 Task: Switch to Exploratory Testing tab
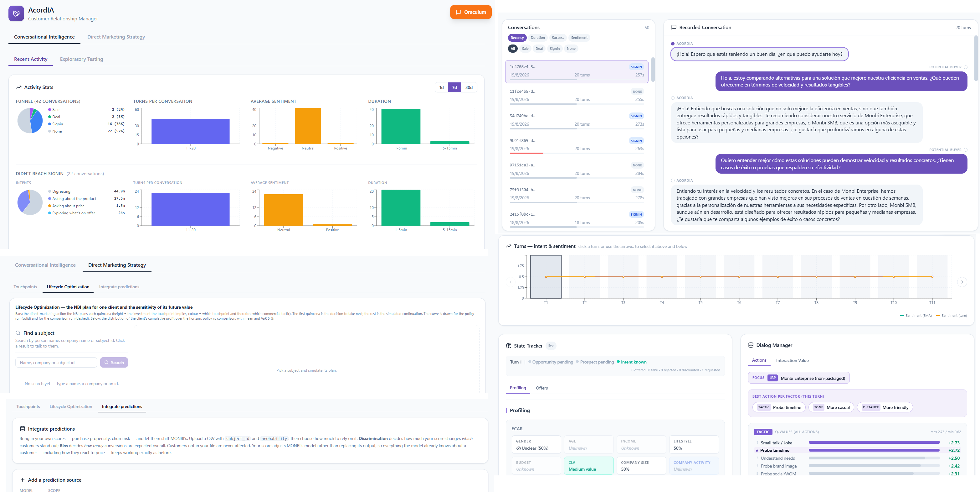pos(81,59)
